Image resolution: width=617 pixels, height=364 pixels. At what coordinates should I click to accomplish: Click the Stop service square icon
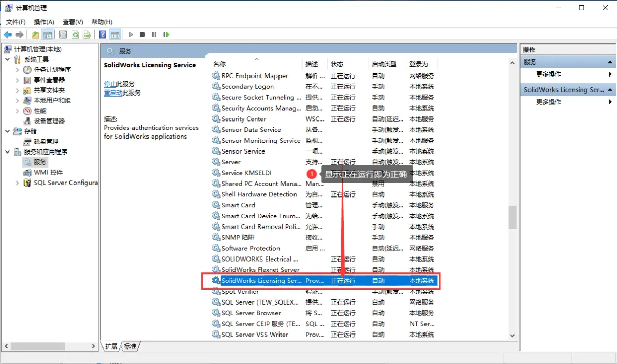pos(142,35)
